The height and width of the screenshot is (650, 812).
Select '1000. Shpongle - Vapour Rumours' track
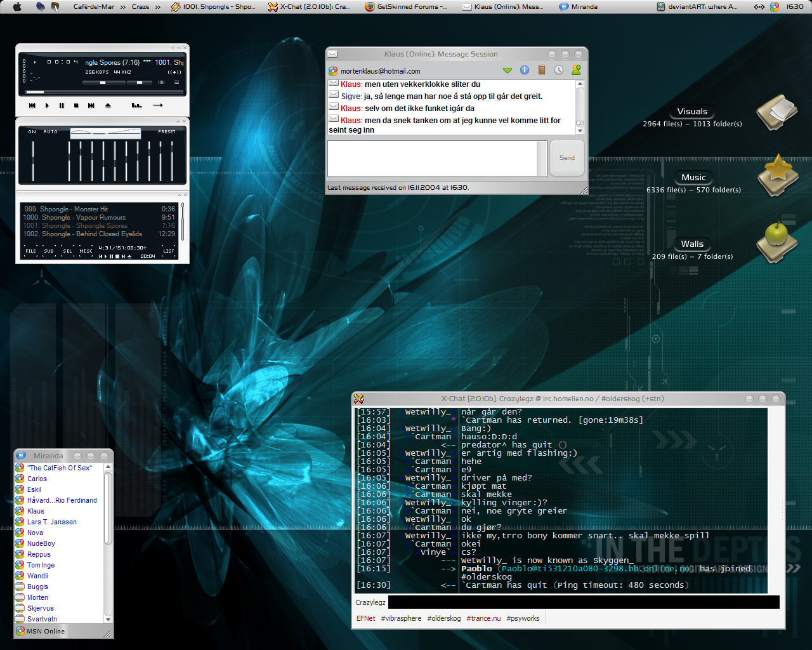pos(100,217)
